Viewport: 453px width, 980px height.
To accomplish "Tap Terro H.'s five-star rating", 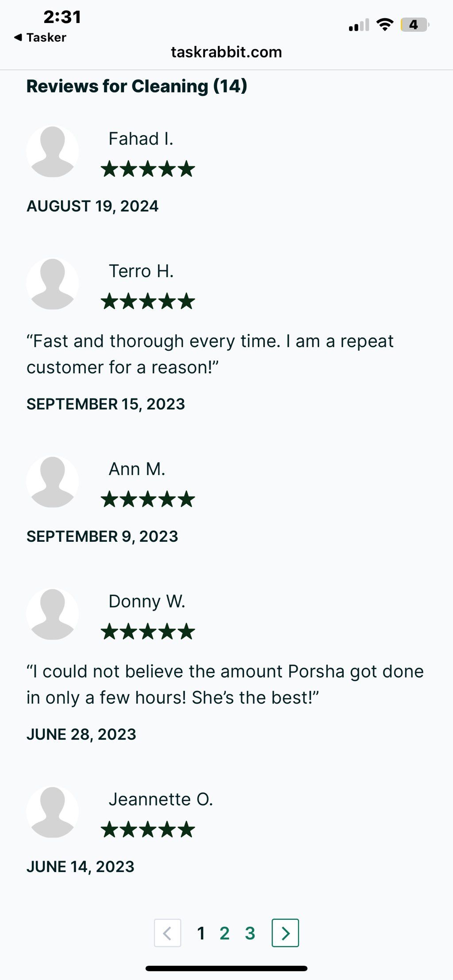I will [x=148, y=301].
